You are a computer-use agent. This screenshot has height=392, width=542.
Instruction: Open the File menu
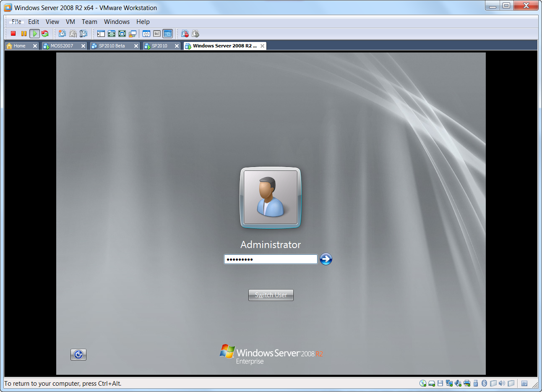17,22
